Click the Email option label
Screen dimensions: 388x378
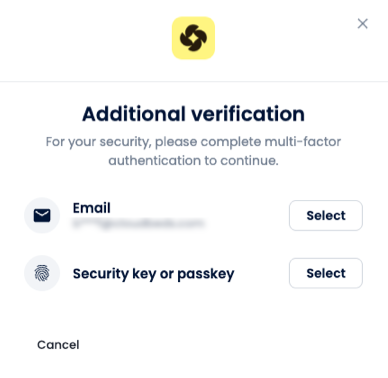click(92, 208)
